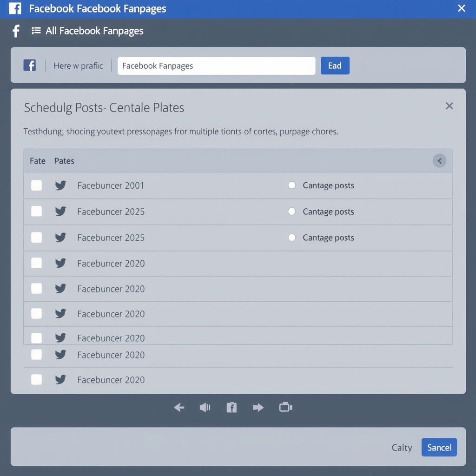The height and width of the screenshot is (476, 476).
Task: Select the Cantage posts radio for Facebuncer 2001
Action: pyautogui.click(x=292, y=185)
